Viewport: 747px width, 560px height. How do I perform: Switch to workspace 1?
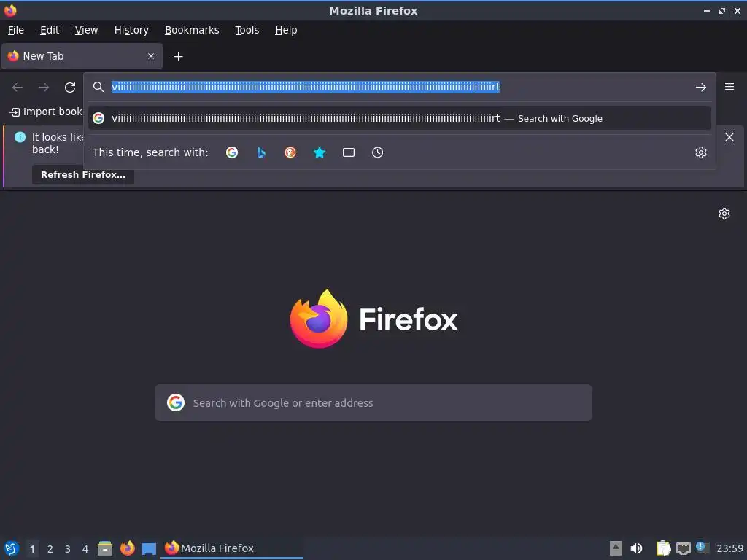[x=32, y=548]
